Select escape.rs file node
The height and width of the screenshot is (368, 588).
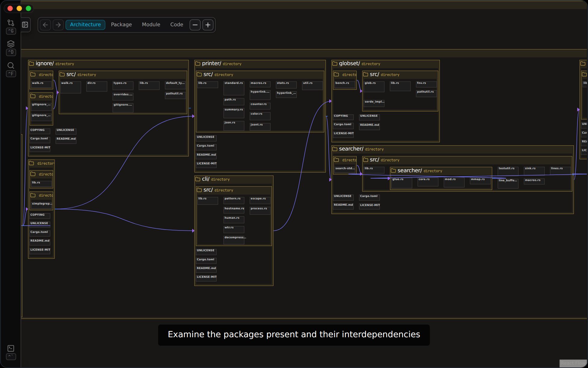[x=260, y=200]
